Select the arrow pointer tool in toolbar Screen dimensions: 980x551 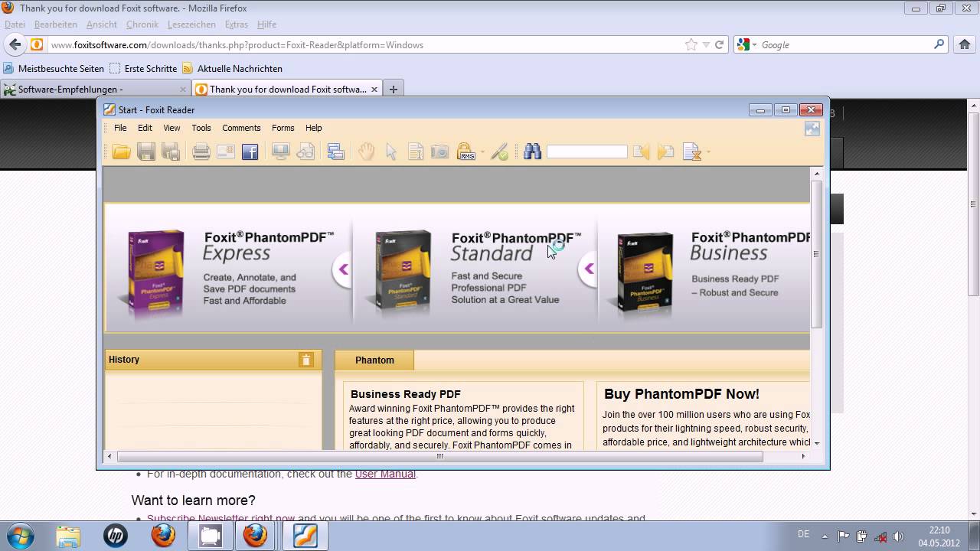[391, 152]
